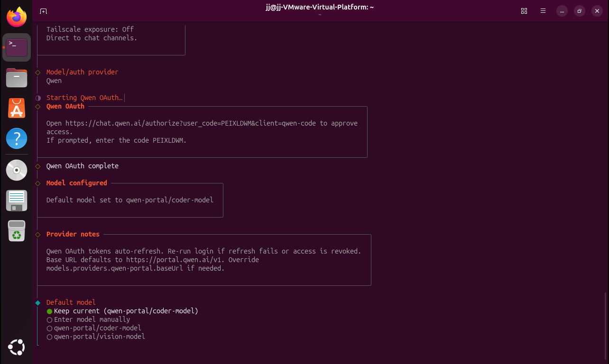Open the Files manager from the dock
This screenshot has width=609, height=364.
17,78
